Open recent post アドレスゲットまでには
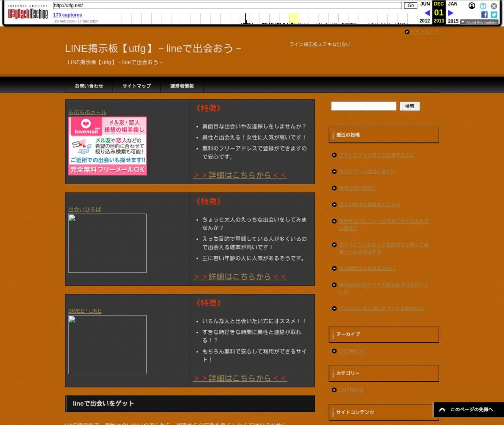Image resolution: width=504 pixels, height=425 pixels. click(376, 155)
